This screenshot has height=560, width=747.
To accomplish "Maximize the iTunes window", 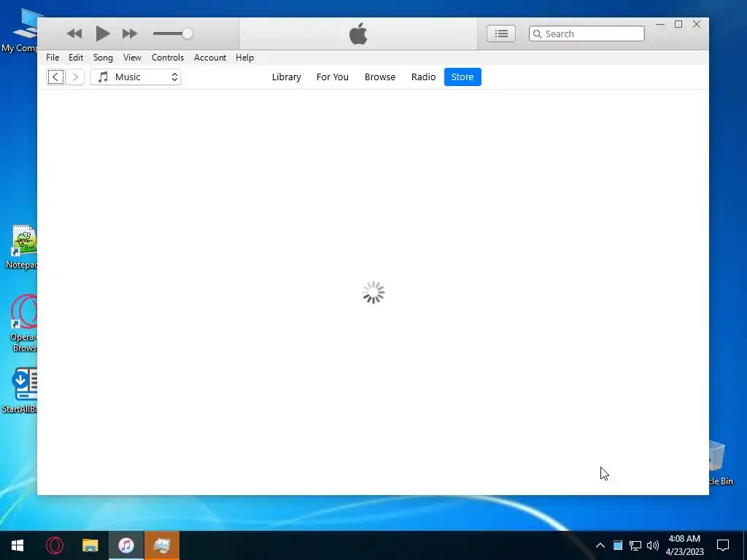I will coord(678,24).
